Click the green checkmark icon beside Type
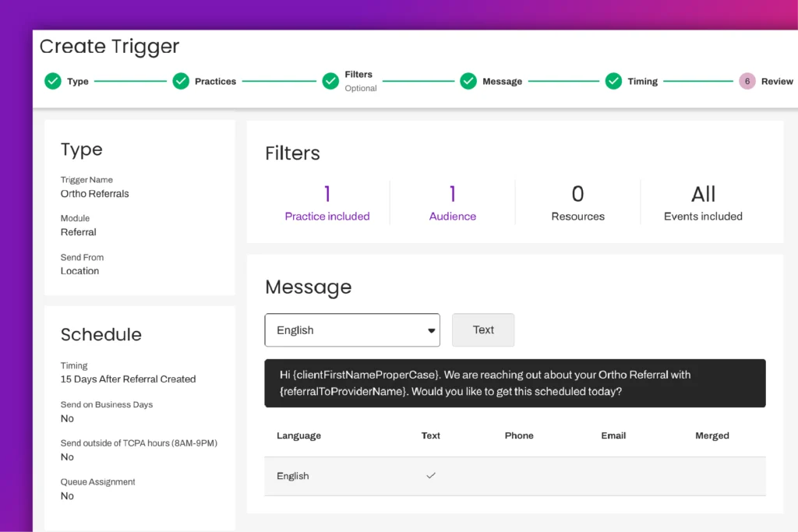Screen dimensions: 798x532 [53, 81]
